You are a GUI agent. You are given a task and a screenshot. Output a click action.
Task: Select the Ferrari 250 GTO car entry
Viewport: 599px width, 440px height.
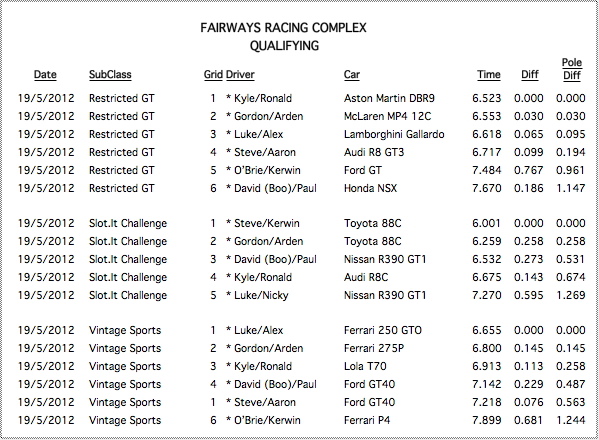pyautogui.click(x=383, y=330)
